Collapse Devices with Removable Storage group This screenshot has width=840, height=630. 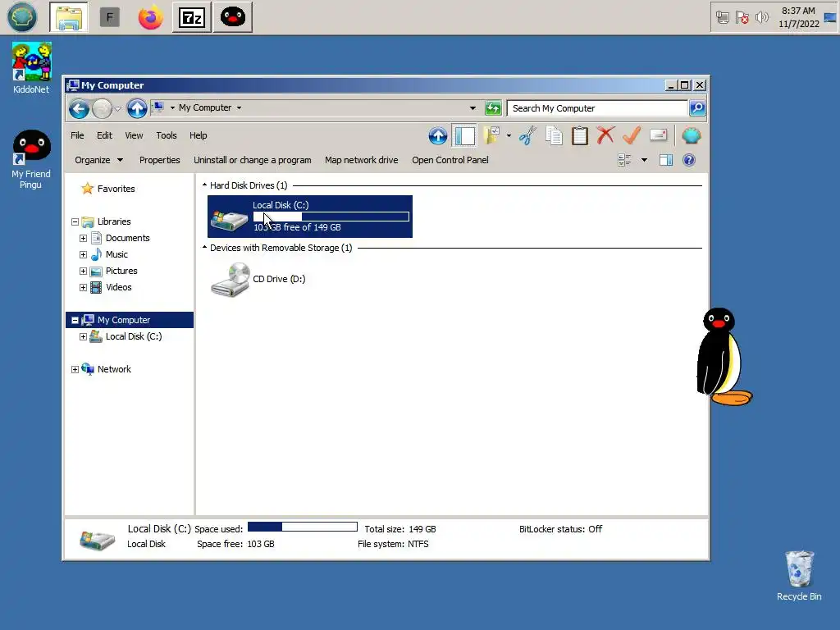pyautogui.click(x=204, y=248)
